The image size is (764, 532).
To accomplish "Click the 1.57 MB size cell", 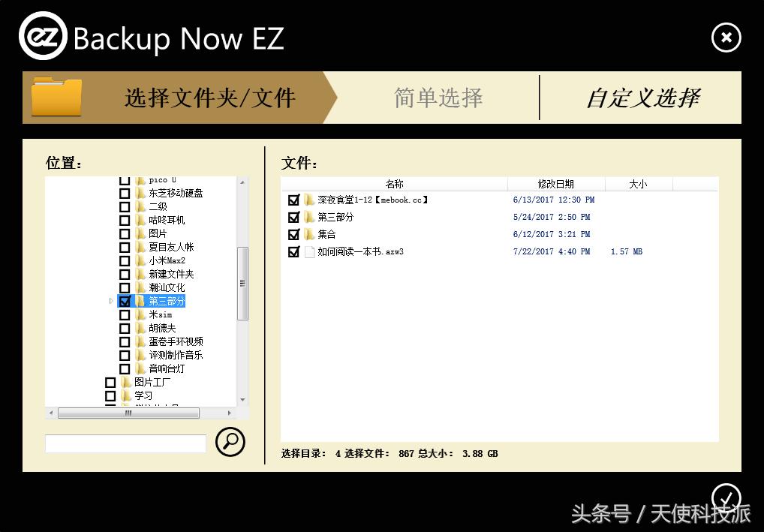I will click(x=626, y=252).
